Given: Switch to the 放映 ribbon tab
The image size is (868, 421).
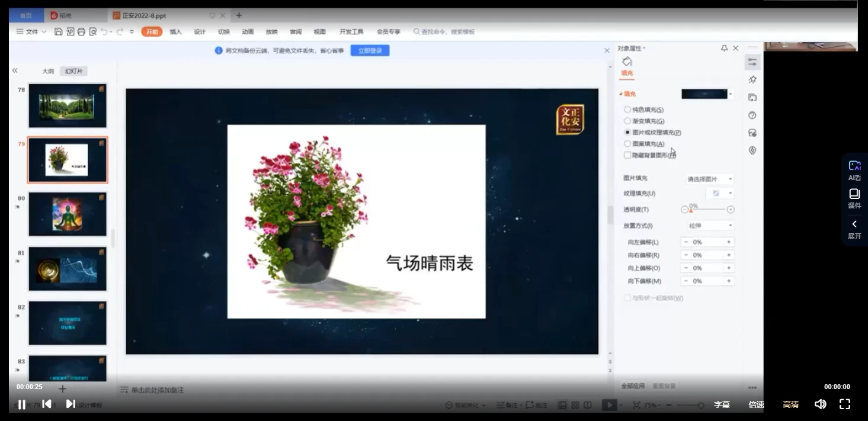Looking at the screenshot, I should (x=271, y=32).
